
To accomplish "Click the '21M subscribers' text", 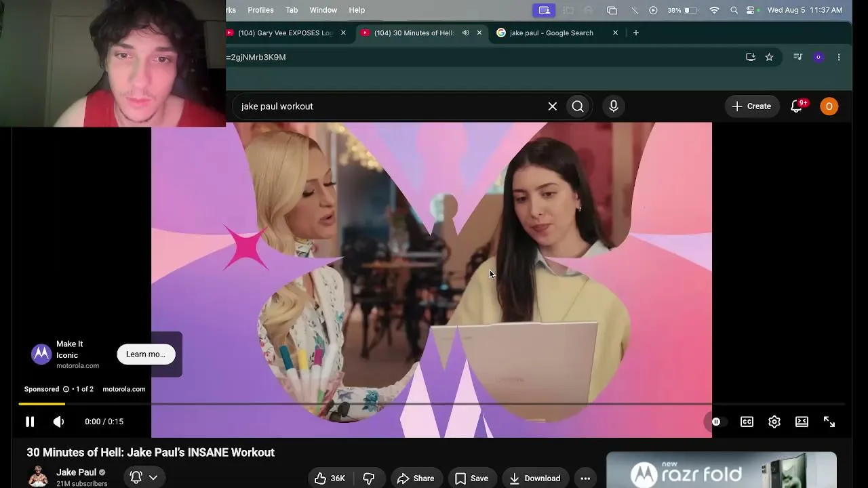I will pyautogui.click(x=82, y=484).
